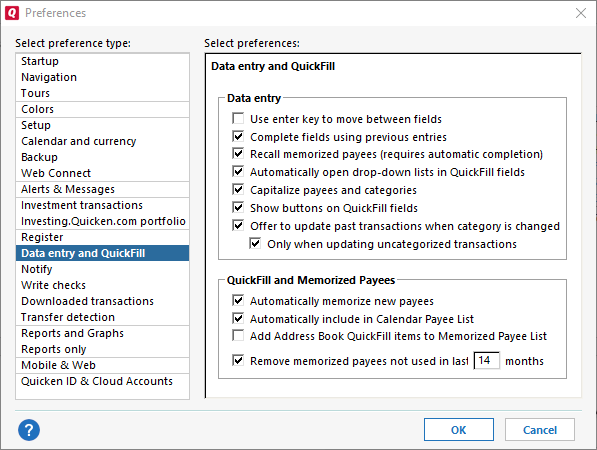Open Tours preferences
Screen dimensions: 597x450
102,93
